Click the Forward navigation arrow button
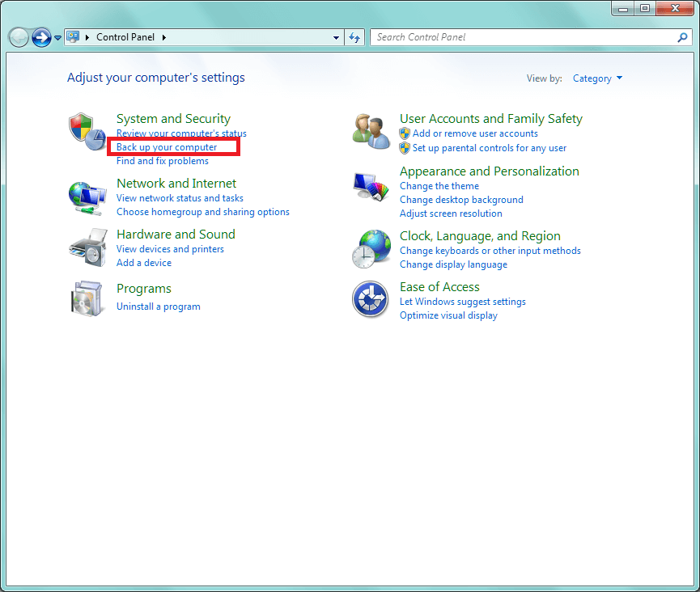This screenshot has width=700, height=592. [41, 37]
